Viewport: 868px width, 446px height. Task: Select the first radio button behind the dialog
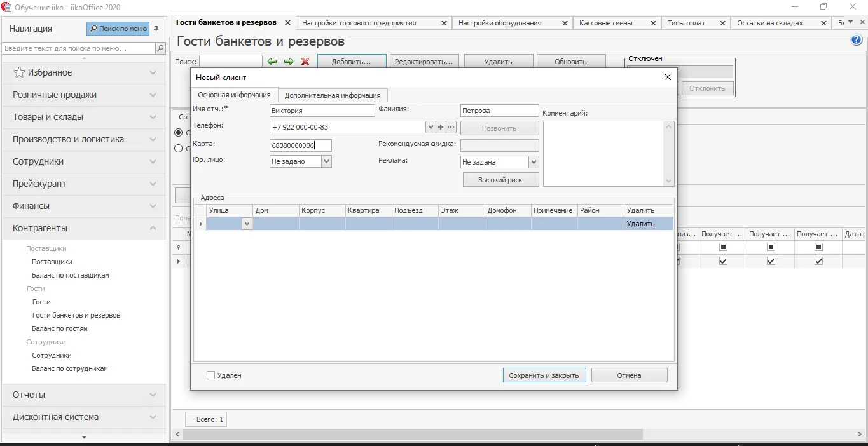179,133
